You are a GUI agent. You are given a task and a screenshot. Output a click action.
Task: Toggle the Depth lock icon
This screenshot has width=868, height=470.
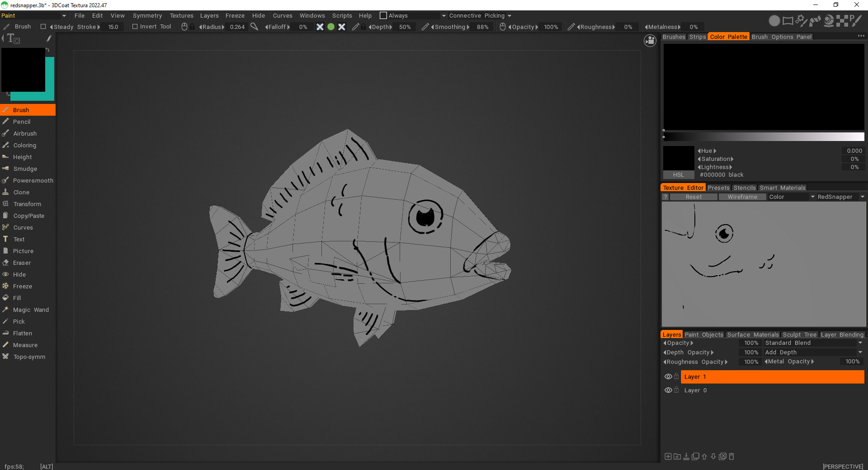point(363,27)
